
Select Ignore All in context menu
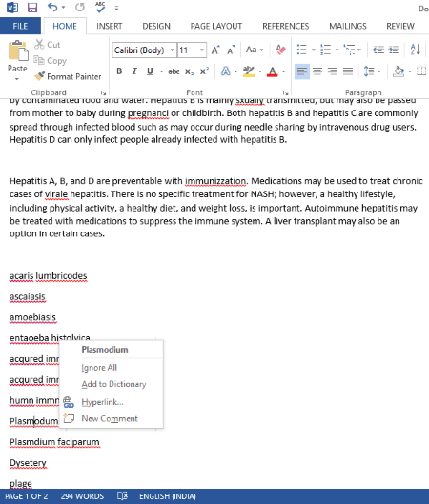(99, 368)
